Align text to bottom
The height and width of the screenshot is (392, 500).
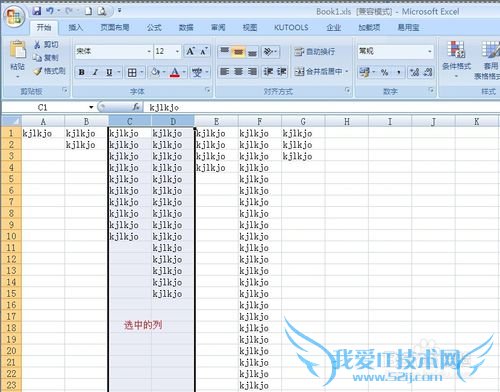[252, 51]
